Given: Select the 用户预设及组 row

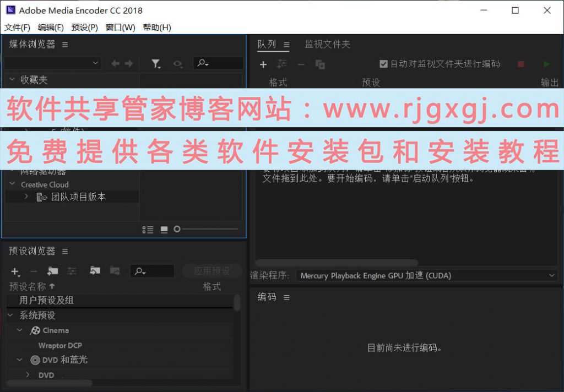Looking at the screenshot, I should [x=119, y=300].
